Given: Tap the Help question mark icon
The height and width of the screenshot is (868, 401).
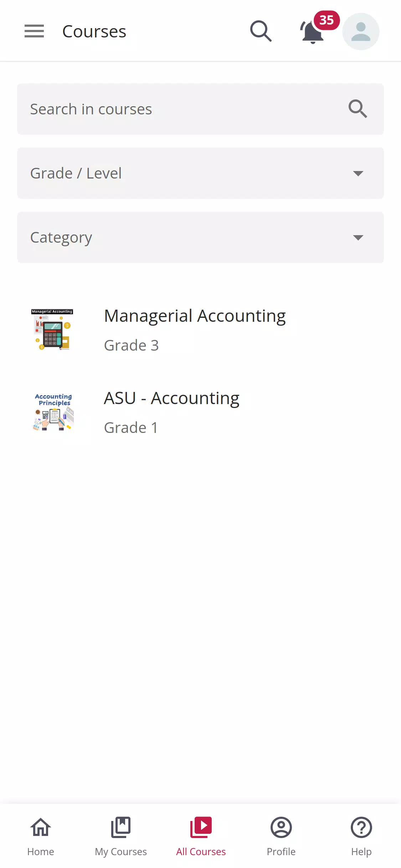Looking at the screenshot, I should [361, 827].
